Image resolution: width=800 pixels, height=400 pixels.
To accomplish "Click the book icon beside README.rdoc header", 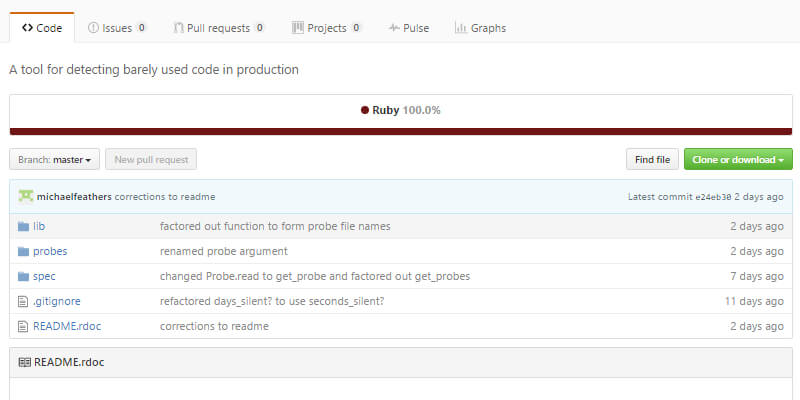I will (24, 362).
